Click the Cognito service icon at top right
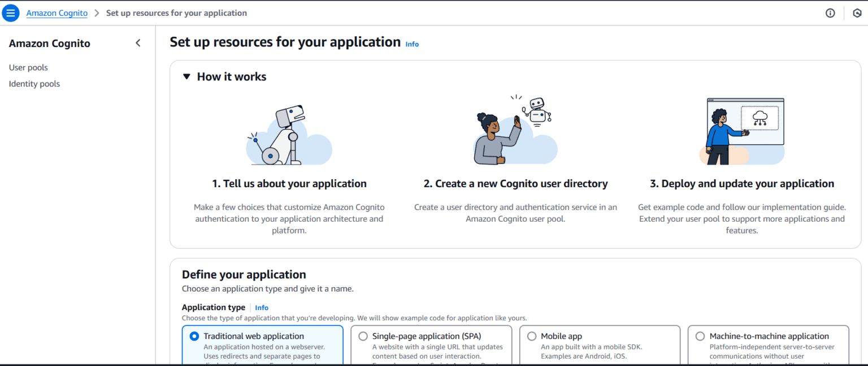The image size is (868, 366). pos(857,12)
